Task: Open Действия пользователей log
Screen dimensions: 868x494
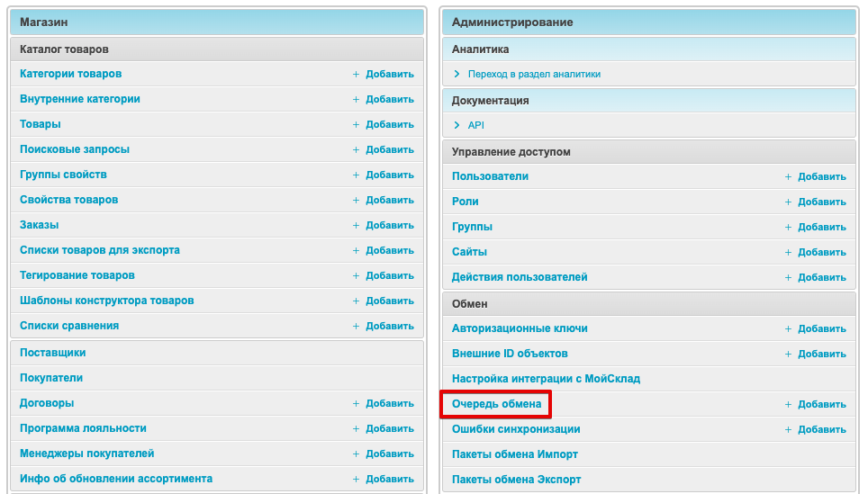Action: tap(520, 277)
